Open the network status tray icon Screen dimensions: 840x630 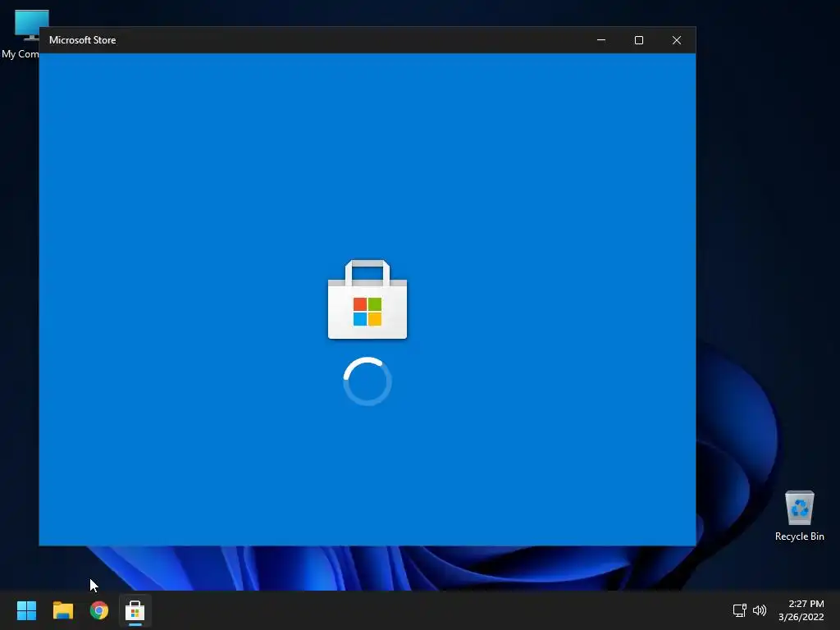click(740, 610)
